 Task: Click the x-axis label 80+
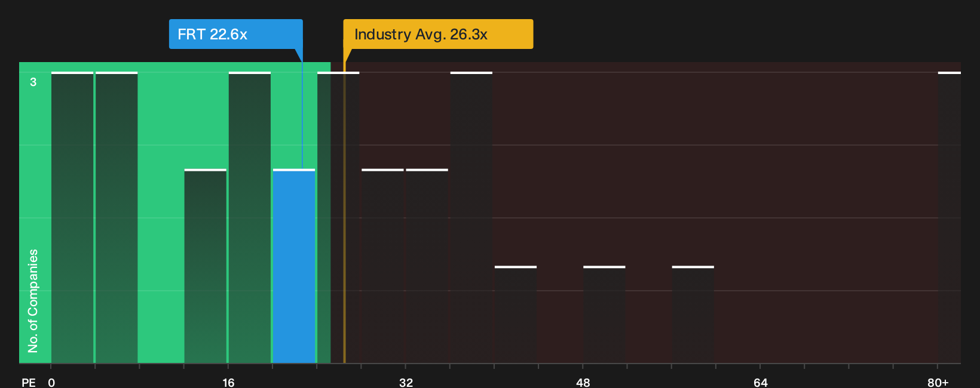click(938, 382)
